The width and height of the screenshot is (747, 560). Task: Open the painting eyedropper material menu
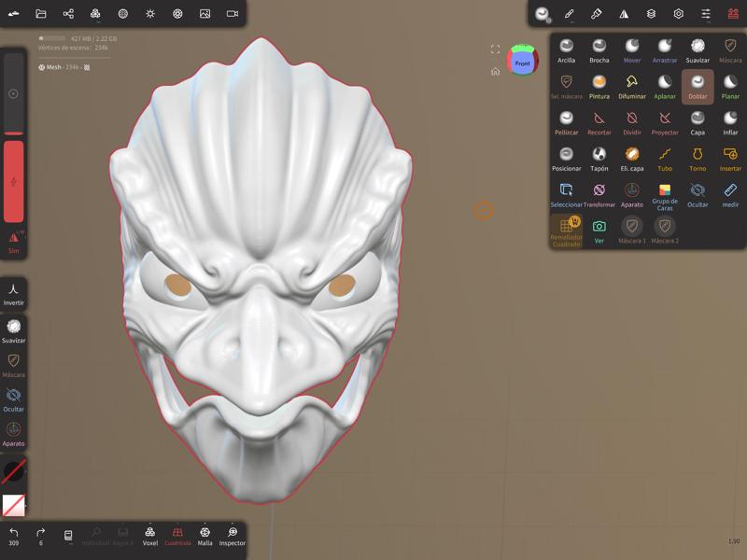[596, 14]
